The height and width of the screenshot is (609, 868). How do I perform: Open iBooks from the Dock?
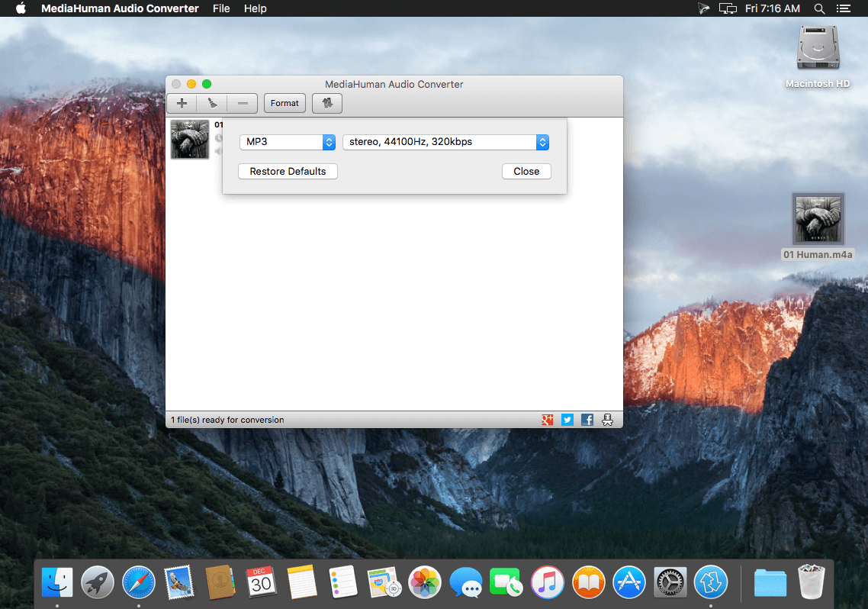click(588, 582)
